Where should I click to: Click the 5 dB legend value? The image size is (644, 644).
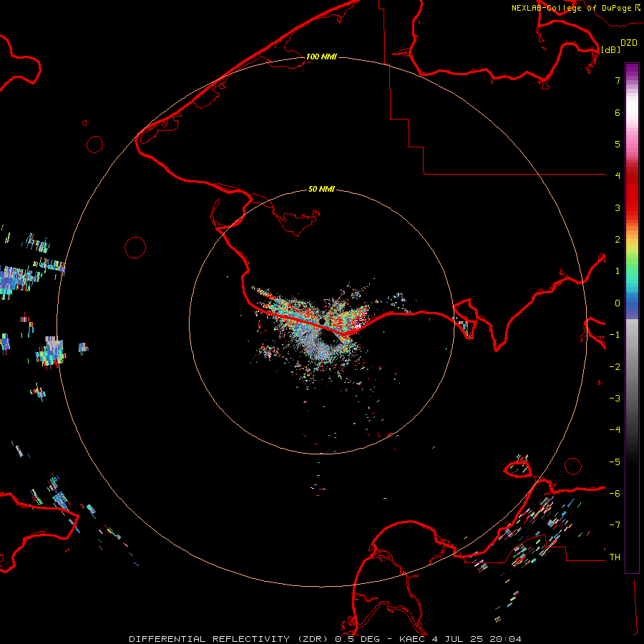[x=618, y=144]
